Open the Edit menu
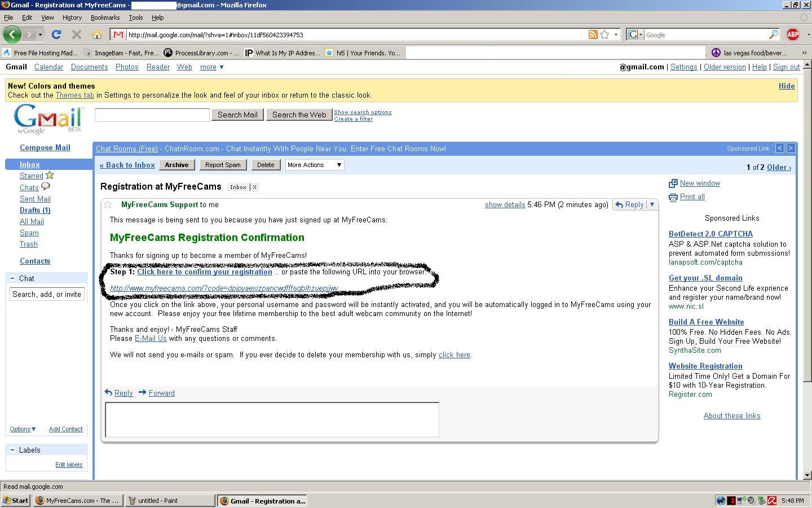The width and height of the screenshot is (812, 508). pyautogui.click(x=27, y=17)
